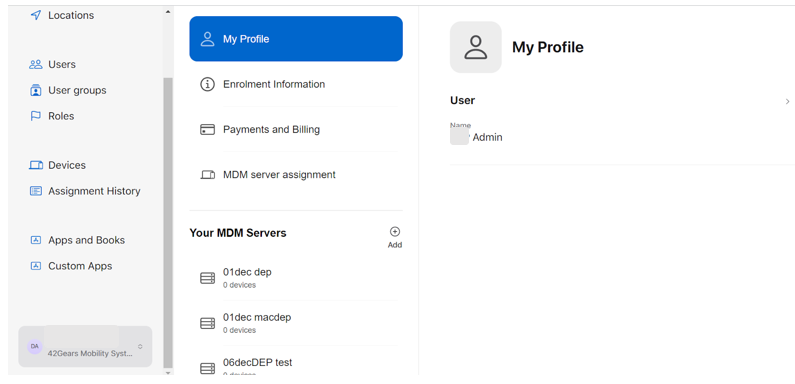The height and width of the screenshot is (384, 795).
Task: View Assignment History
Action: [94, 191]
